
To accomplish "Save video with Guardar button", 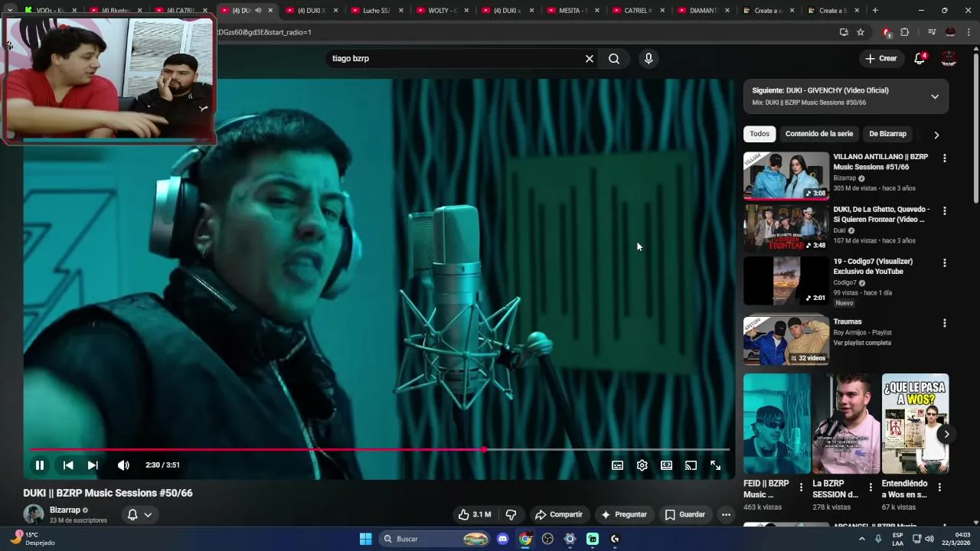I will click(x=685, y=514).
